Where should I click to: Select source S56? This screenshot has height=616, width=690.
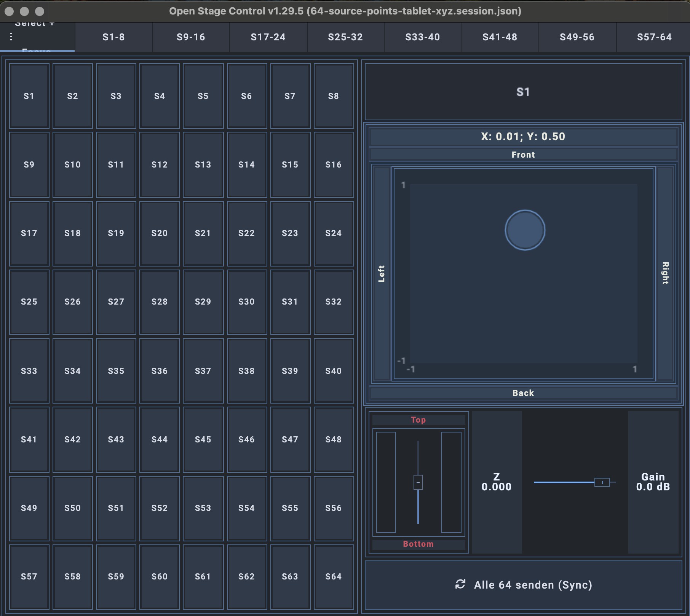334,508
